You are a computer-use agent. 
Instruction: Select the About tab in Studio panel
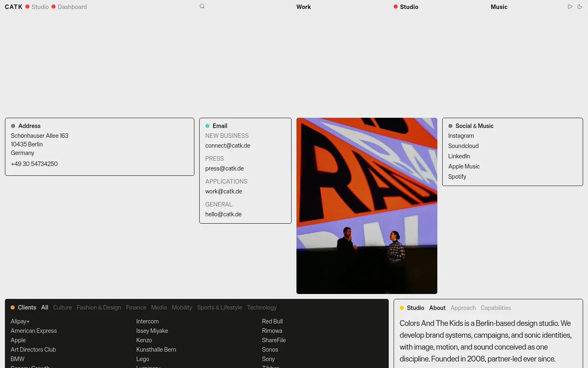[x=437, y=308]
